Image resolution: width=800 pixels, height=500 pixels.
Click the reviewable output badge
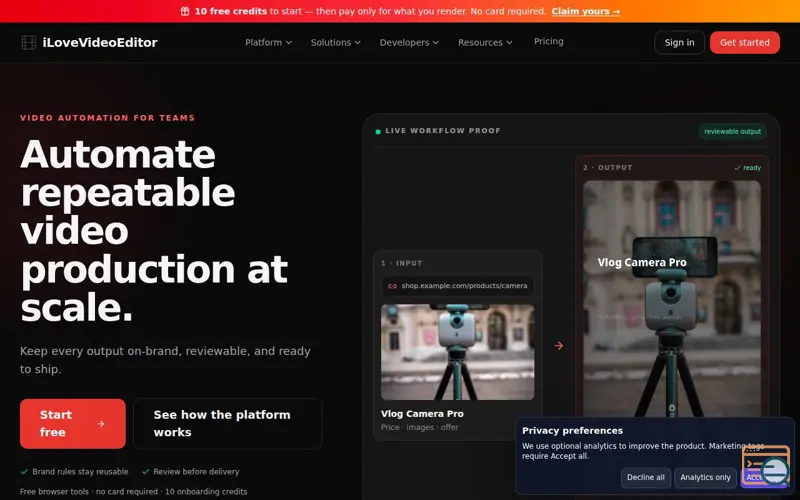tap(732, 132)
